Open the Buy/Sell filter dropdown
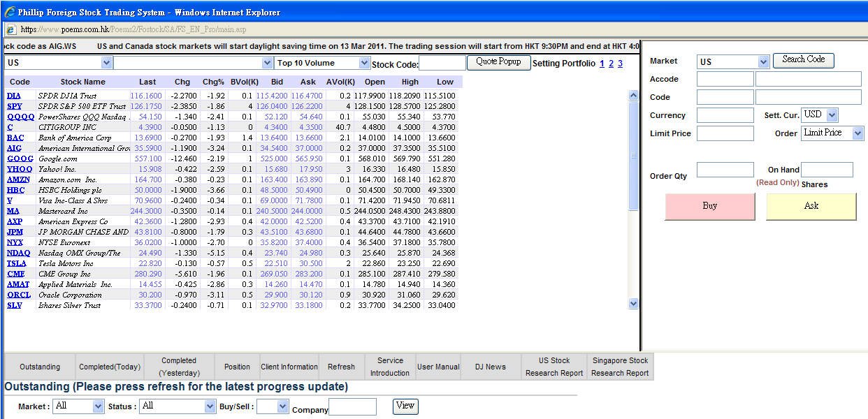This screenshot has width=868, height=419. coord(282,406)
